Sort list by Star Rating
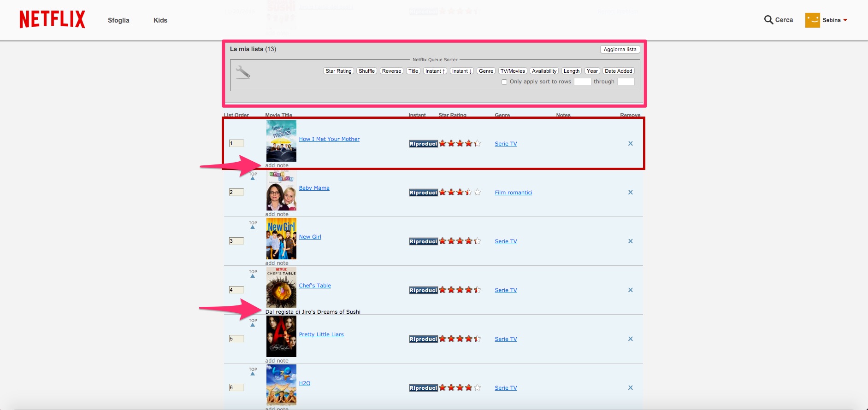 click(x=338, y=71)
